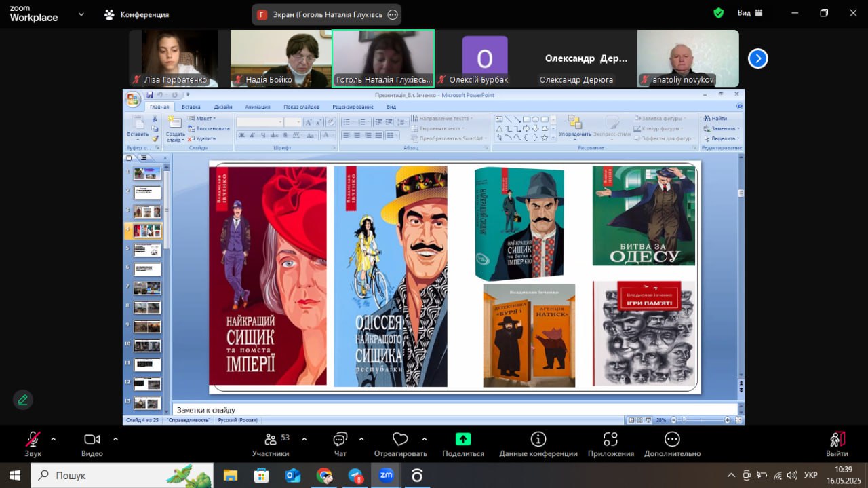The width and height of the screenshot is (868, 488).
Task: Click the Windows Start button
Action: [16, 476]
